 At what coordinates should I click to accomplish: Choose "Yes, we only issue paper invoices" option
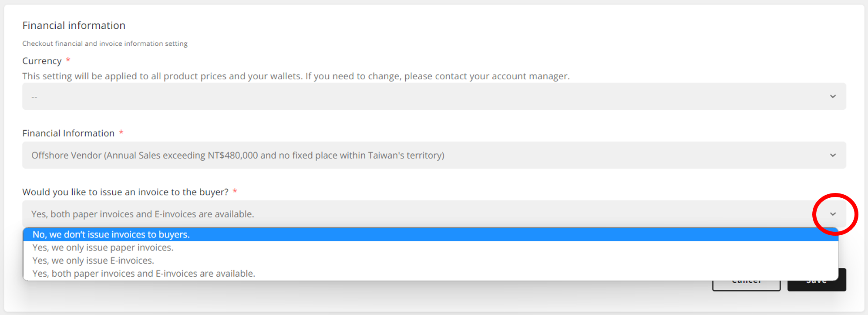tap(103, 247)
